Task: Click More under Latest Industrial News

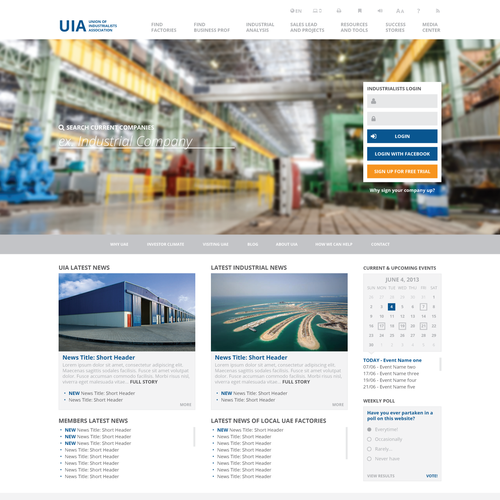Action: point(338,404)
